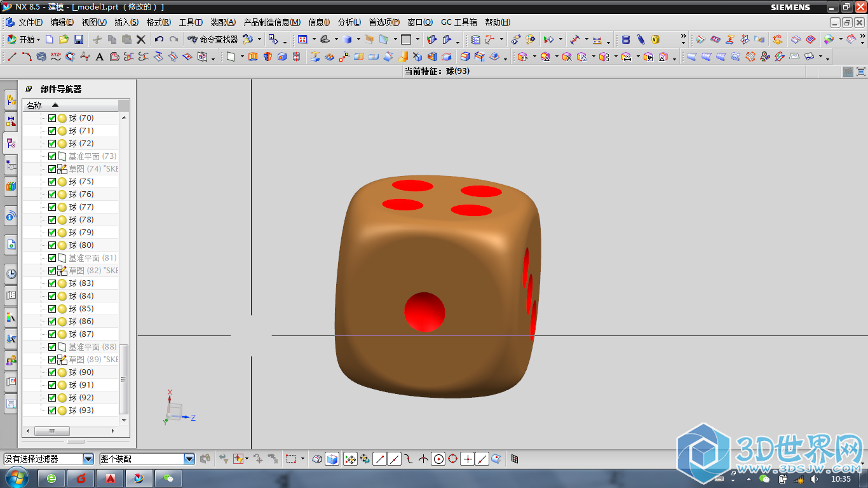Open the 命令查找器 command finder
Screen dimensions: 868x488
(x=213, y=39)
